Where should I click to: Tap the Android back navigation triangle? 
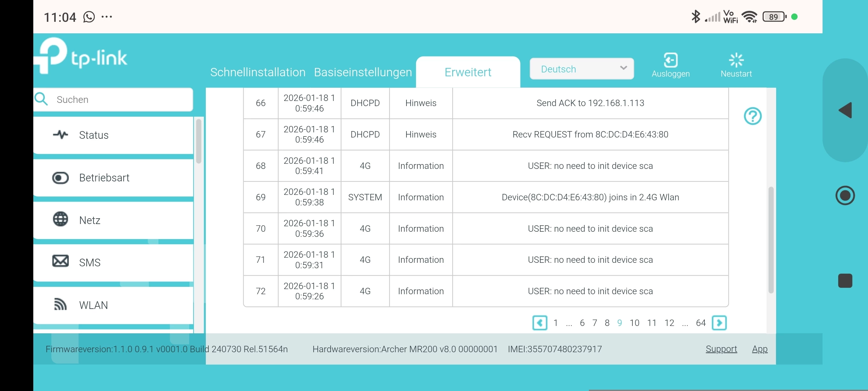pyautogui.click(x=845, y=110)
